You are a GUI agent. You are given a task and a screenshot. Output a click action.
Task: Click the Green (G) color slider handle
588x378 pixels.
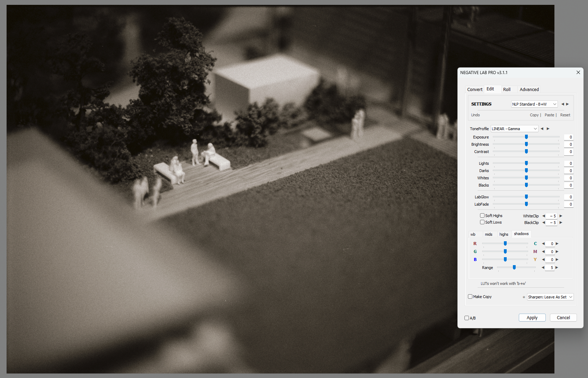coord(505,252)
